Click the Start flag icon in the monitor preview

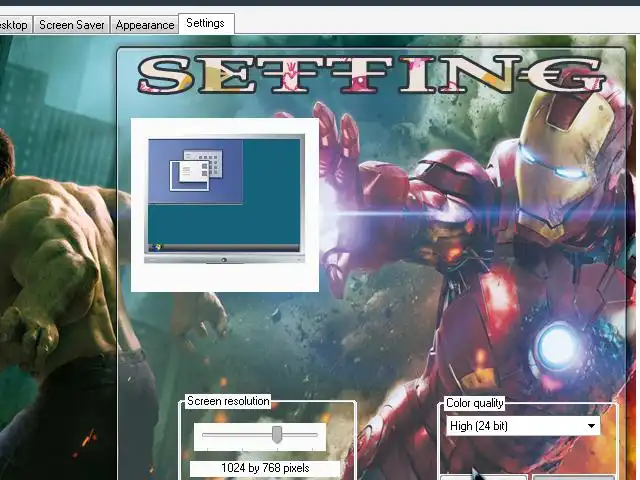pyautogui.click(x=158, y=247)
